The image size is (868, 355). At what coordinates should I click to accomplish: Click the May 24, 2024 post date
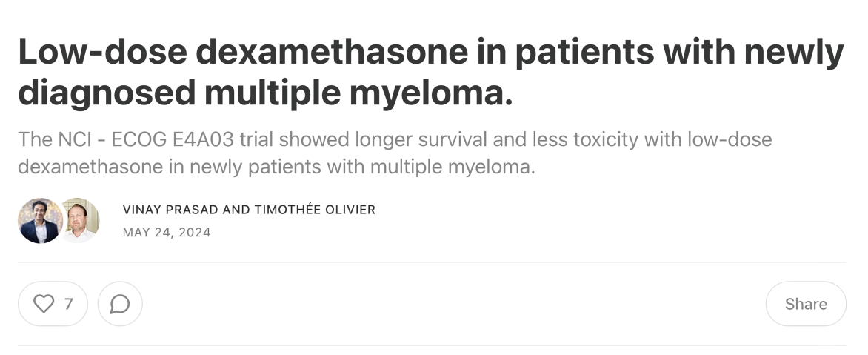tap(167, 233)
